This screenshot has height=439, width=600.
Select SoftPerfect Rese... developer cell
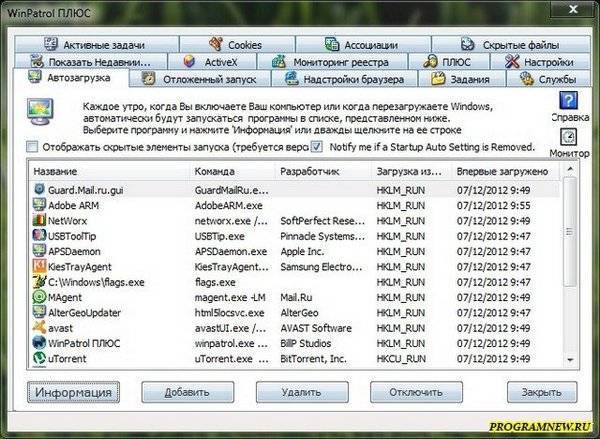pyautogui.click(x=323, y=221)
